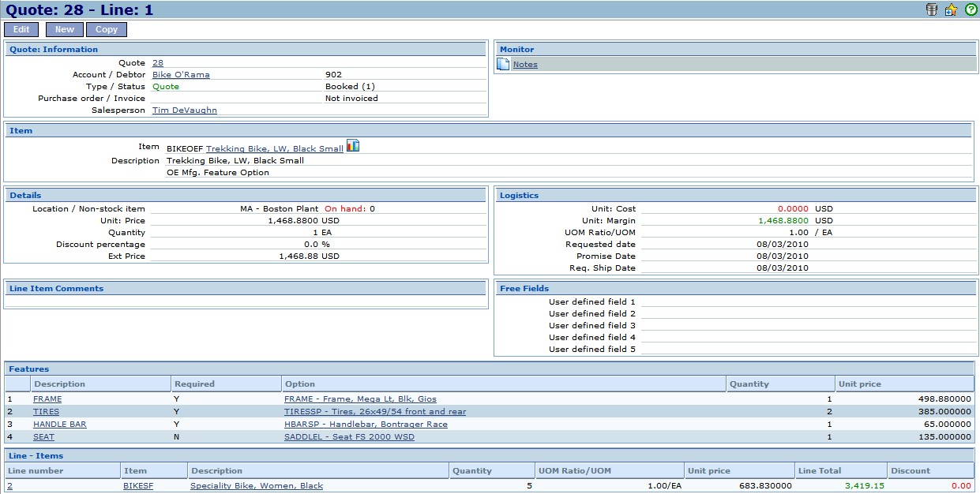Open the SEAT feature link
This screenshot has width=980, height=494.
tap(43, 437)
